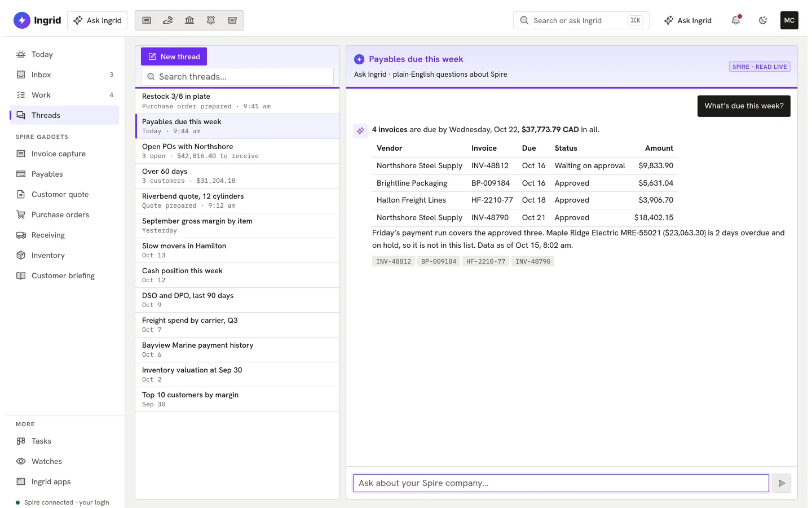This screenshot has height=508, width=812.
Task: Open Cash position this week thread
Action: [237, 275]
